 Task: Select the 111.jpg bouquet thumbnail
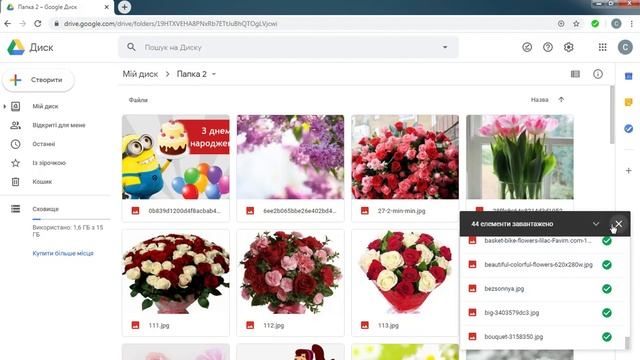[176, 271]
